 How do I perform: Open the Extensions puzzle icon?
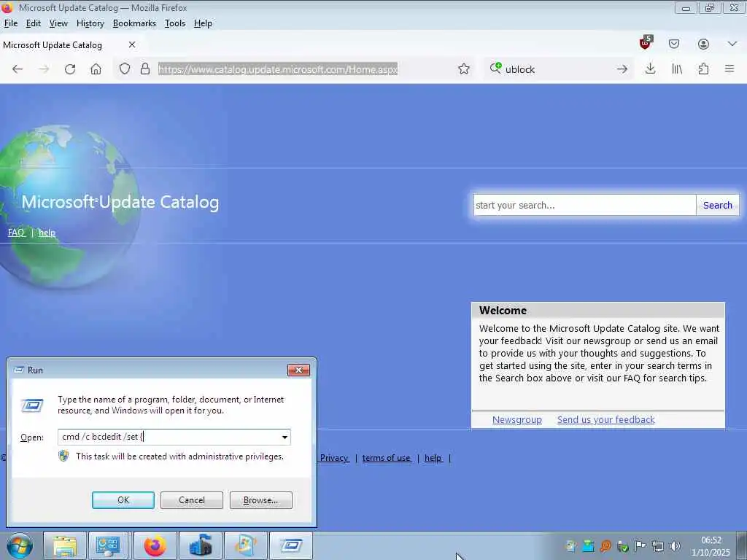[x=703, y=69]
